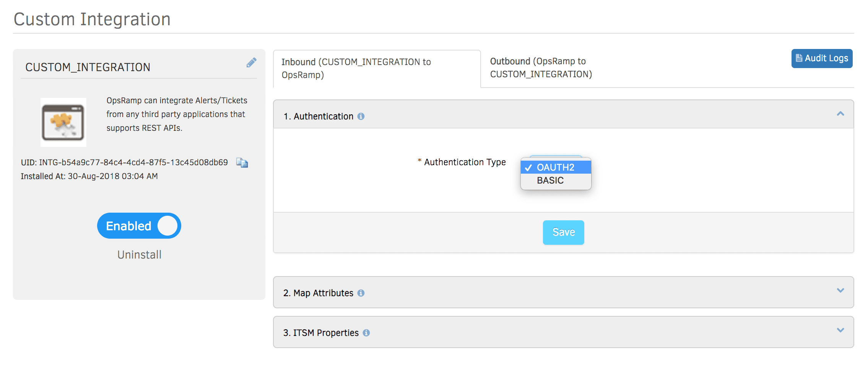Click the info icon beside Map Attributes
868x384 pixels.
tap(361, 293)
